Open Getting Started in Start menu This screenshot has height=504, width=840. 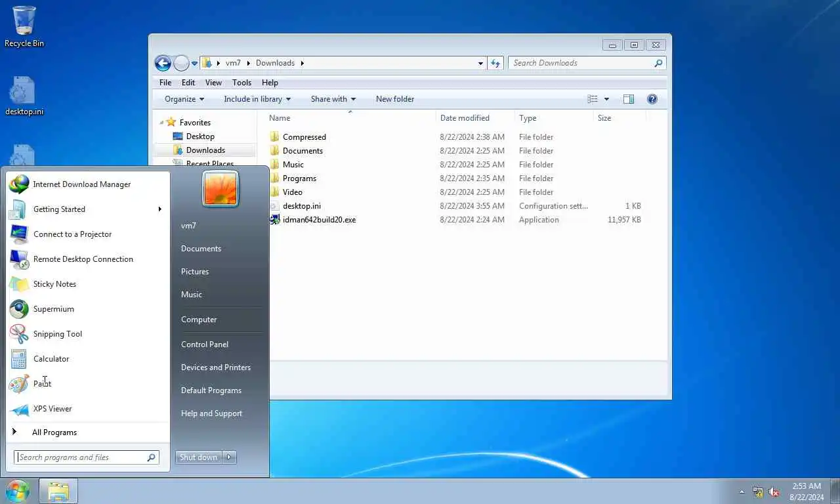click(87, 209)
